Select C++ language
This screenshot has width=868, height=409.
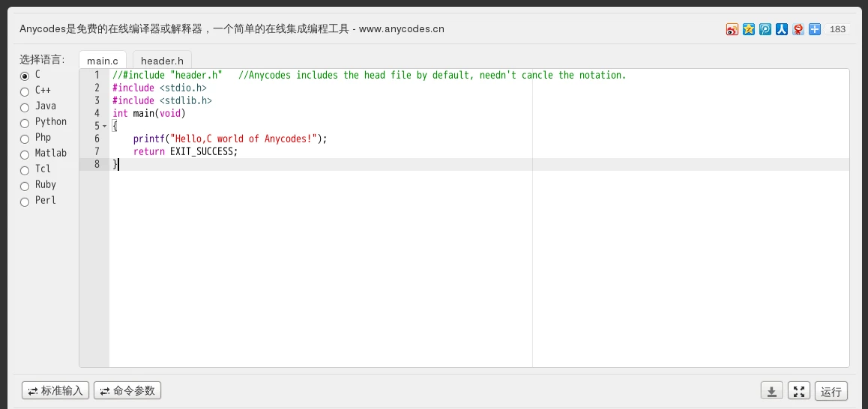pyautogui.click(x=24, y=92)
